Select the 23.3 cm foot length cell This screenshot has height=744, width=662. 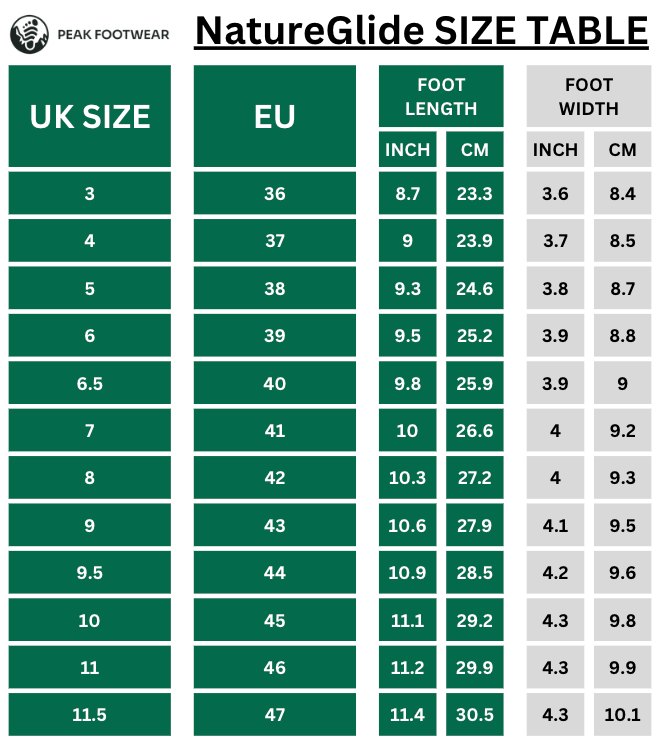click(475, 194)
